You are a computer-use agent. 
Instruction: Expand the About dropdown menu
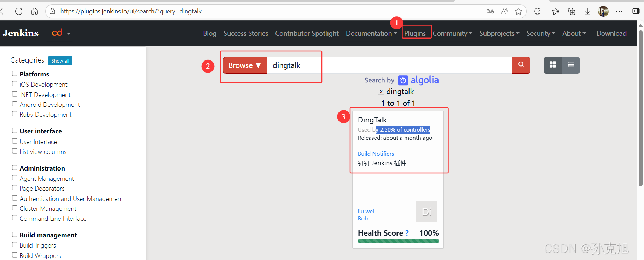574,33
